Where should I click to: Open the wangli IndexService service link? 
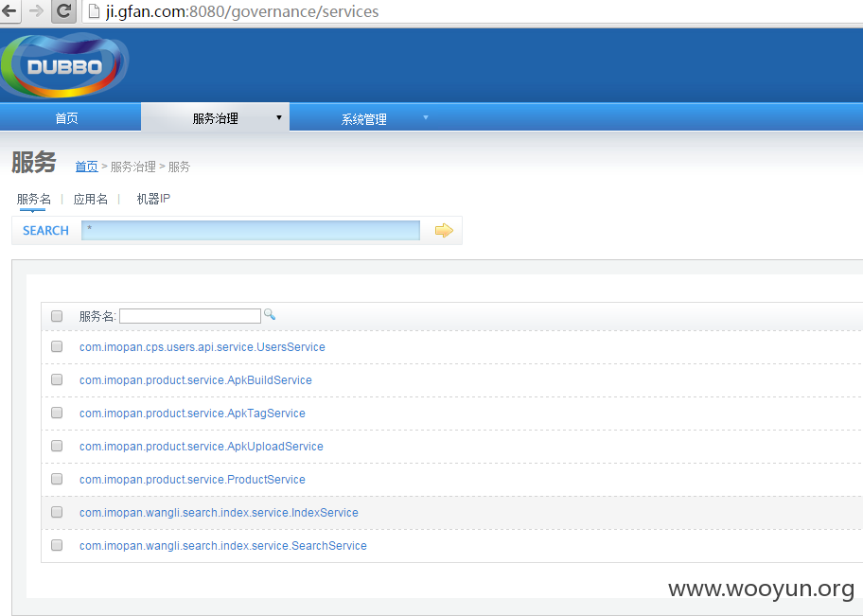pyautogui.click(x=219, y=513)
